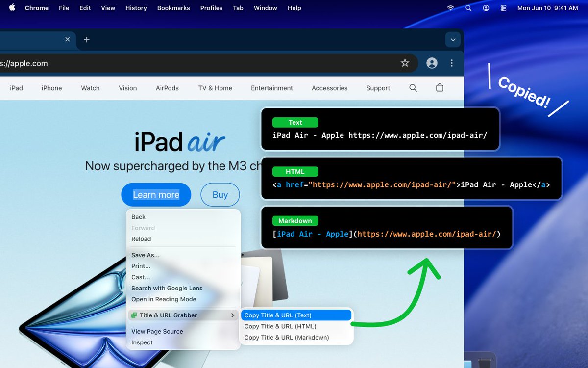
Task: Click the Learn more button
Action: (x=156, y=195)
